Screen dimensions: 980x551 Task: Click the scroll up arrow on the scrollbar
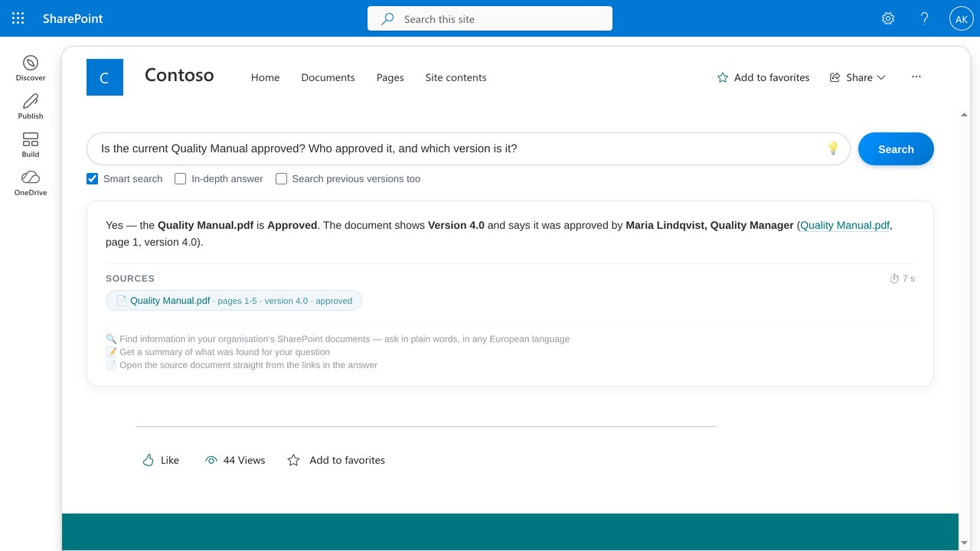[964, 115]
